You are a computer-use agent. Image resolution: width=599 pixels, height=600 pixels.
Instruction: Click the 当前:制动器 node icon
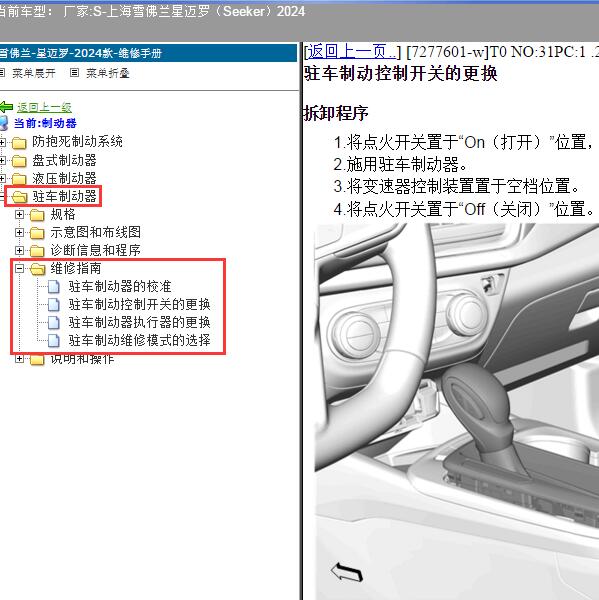click(4, 123)
